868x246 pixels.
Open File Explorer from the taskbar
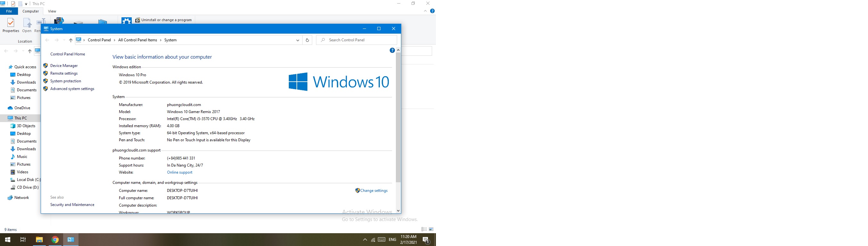[x=39, y=240]
